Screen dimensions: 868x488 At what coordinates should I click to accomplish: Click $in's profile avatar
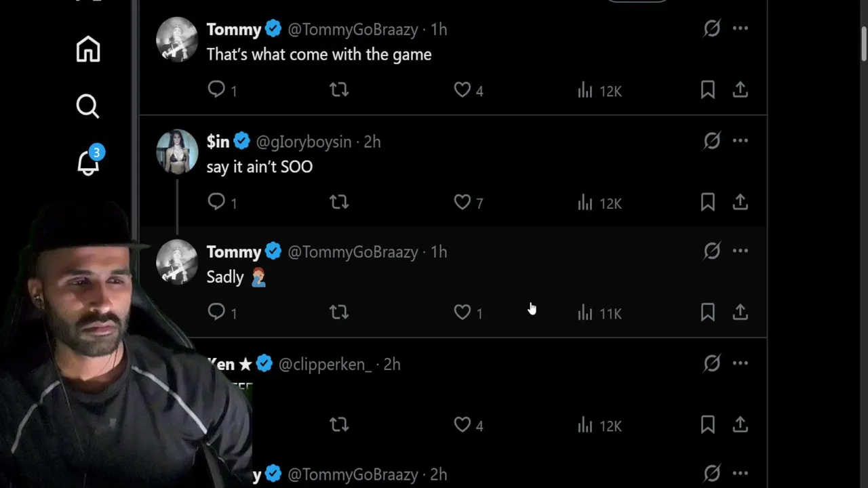coord(177,151)
